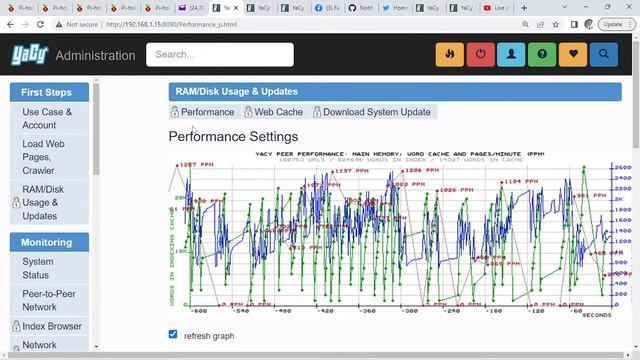Image resolution: width=640 pixels, height=360 pixels.
Task: Click the performance graph image
Action: pos(400,234)
